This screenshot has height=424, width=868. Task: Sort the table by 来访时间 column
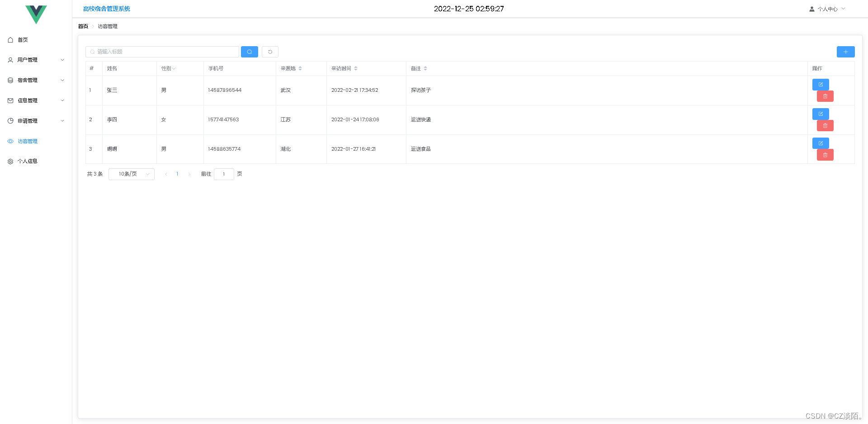pyautogui.click(x=356, y=68)
